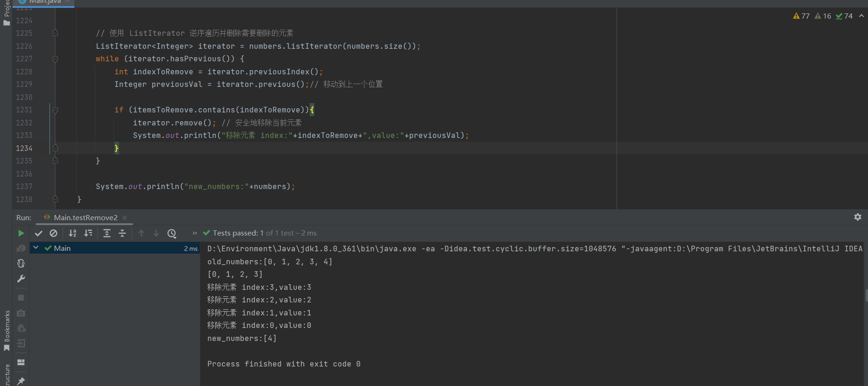Toggle auto-test rerun icon
868x386 pixels.
coord(21,263)
